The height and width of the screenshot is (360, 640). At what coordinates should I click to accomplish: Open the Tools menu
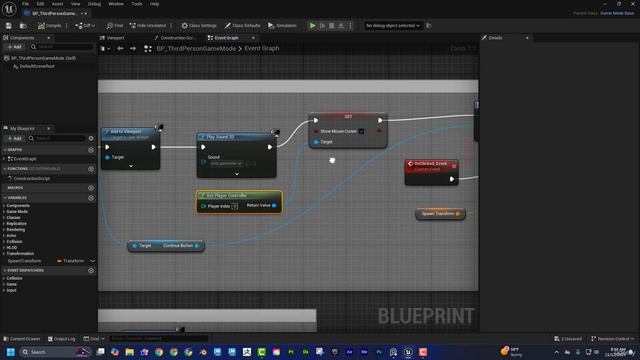(137, 4)
